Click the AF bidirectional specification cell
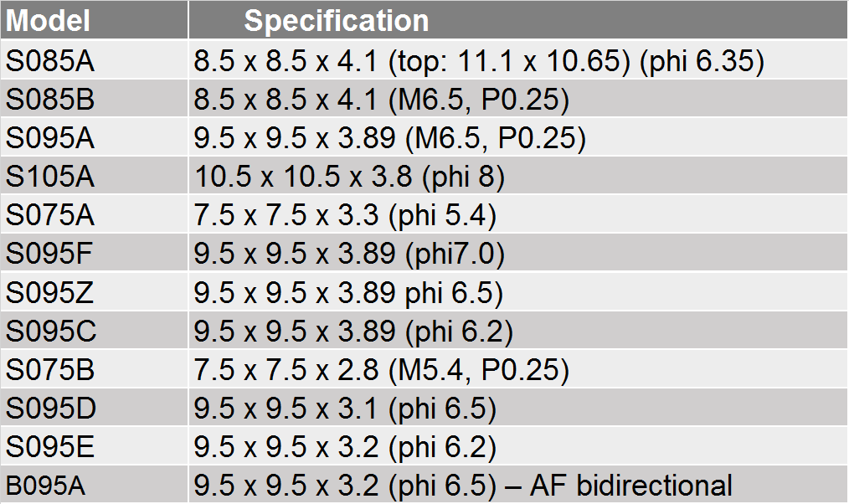This screenshot has height=504, width=849. pos(518,485)
